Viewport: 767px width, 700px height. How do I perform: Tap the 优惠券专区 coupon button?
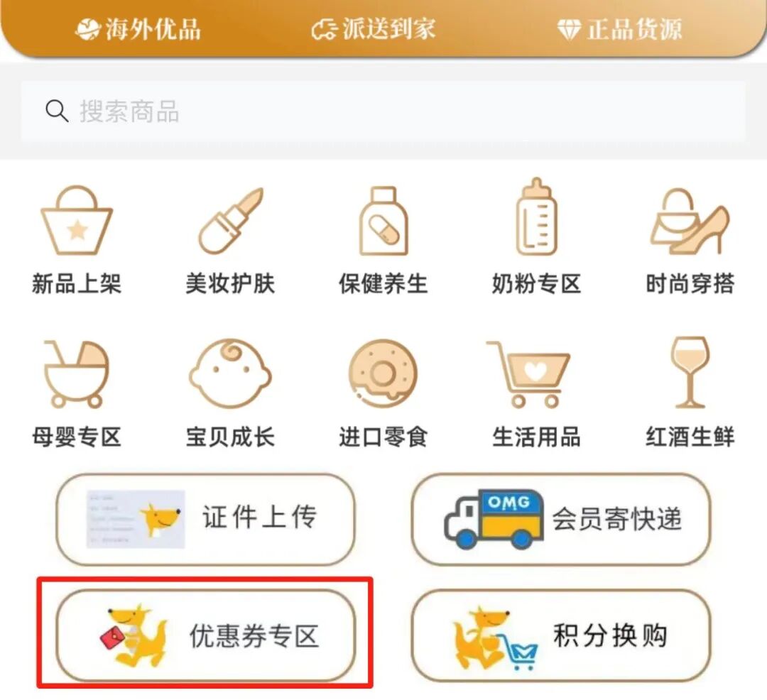[x=205, y=635]
